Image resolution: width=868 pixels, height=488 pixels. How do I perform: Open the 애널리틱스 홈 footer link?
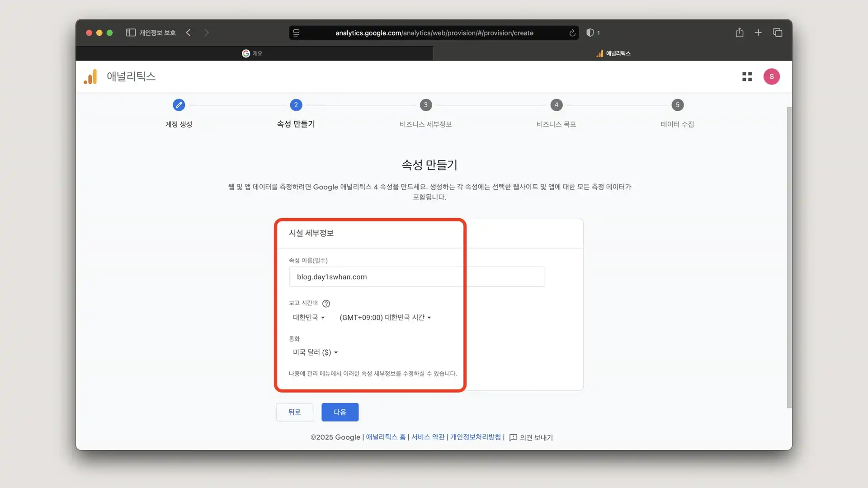pyautogui.click(x=386, y=437)
